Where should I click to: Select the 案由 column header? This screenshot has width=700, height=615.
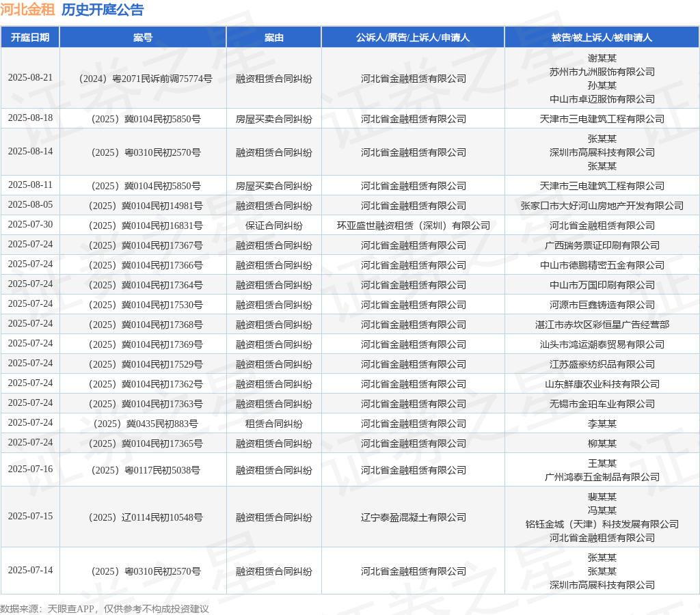tap(273, 38)
